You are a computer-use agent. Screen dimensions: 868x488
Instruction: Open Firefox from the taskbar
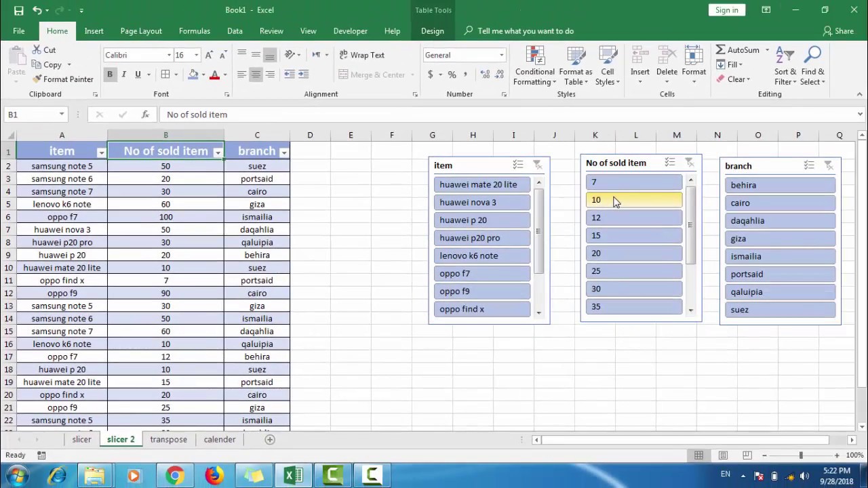(214, 476)
